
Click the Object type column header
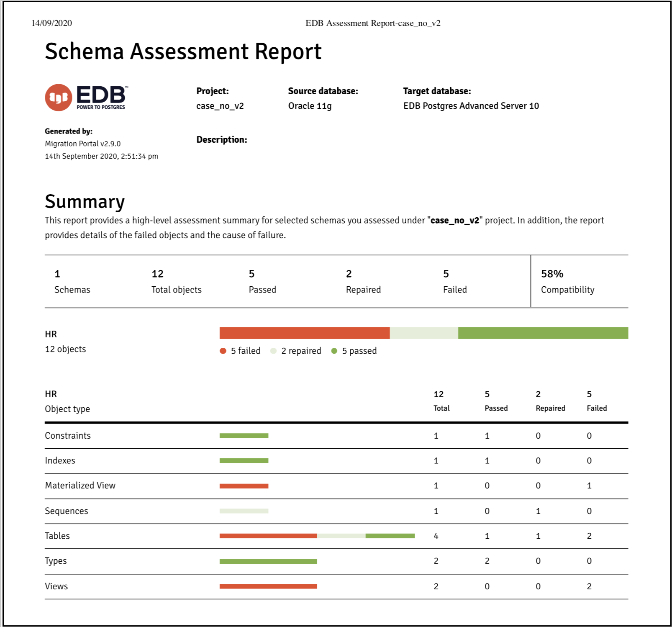coord(67,409)
